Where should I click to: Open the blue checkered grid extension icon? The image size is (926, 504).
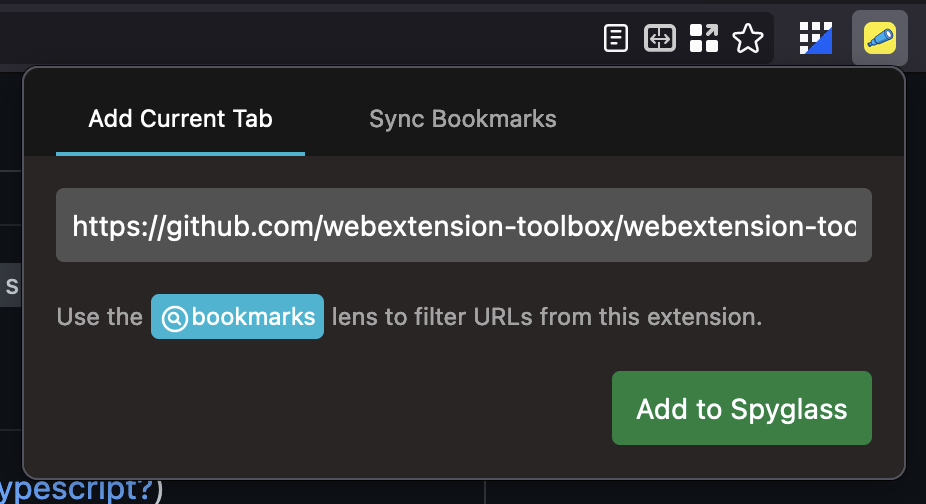point(816,38)
